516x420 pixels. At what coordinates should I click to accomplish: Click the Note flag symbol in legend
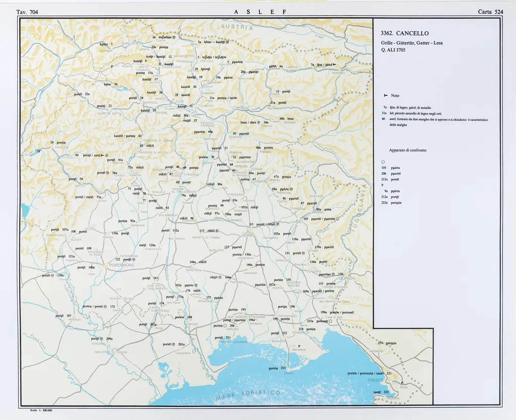(386, 96)
